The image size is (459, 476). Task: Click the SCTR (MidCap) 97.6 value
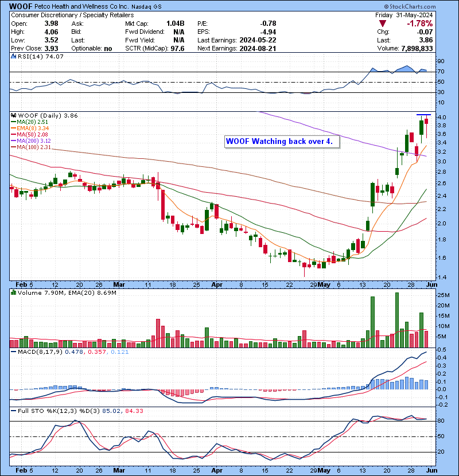point(177,49)
